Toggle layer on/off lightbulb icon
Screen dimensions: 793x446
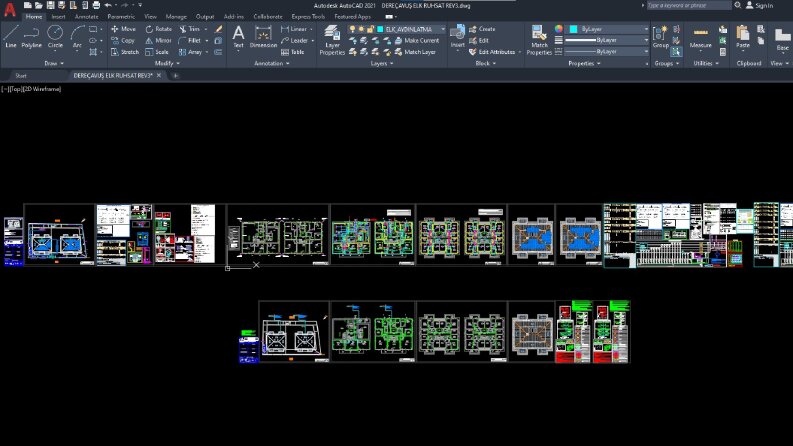pos(353,29)
